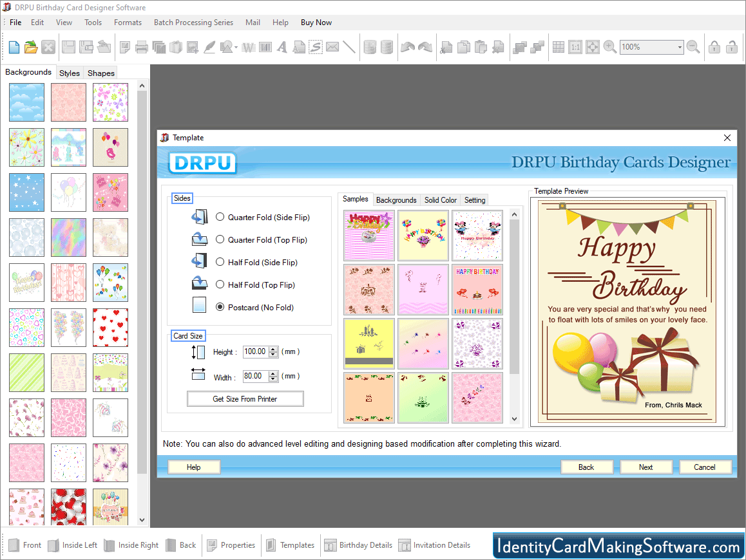Switch to the Shapes tab
The height and width of the screenshot is (560, 746).
pyautogui.click(x=101, y=73)
